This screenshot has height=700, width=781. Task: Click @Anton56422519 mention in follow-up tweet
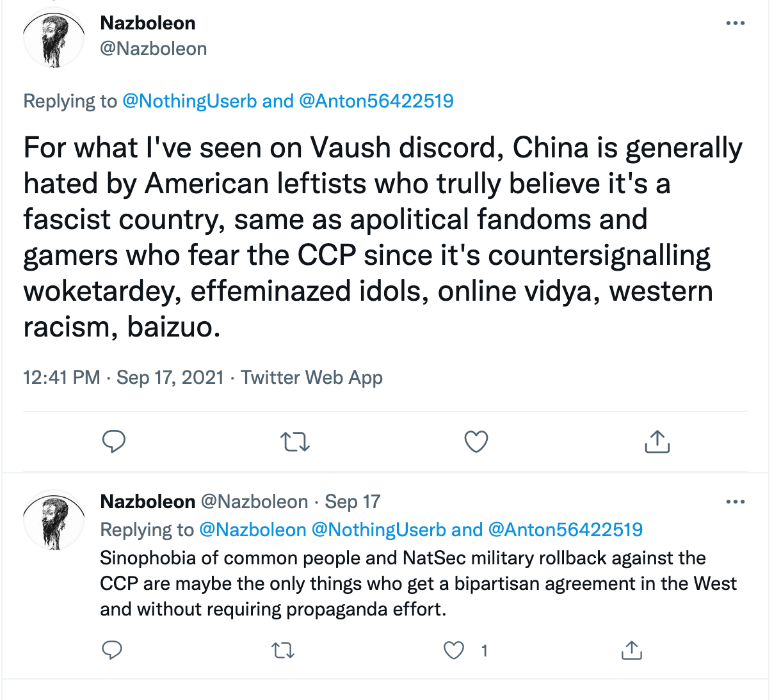[565, 530]
